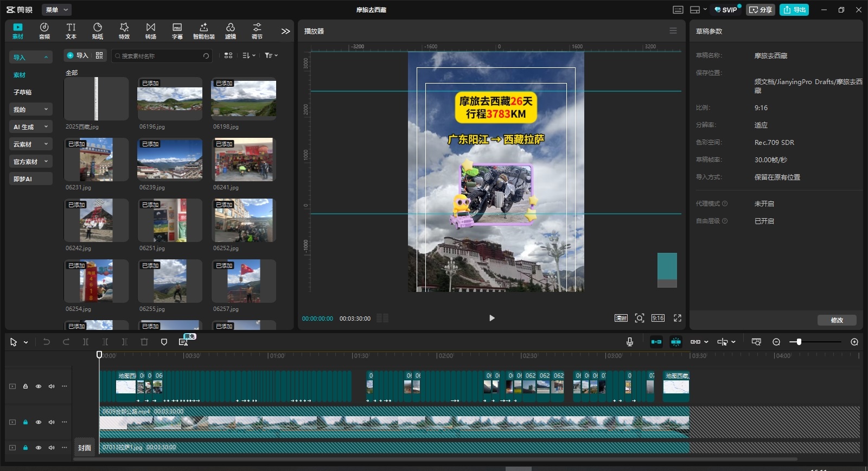
Task: Expand the 菜单 dropdown in title bar
Action: 57,10
